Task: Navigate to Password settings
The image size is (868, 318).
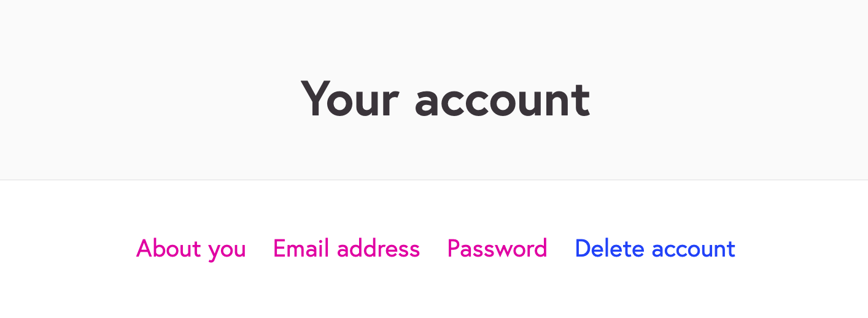Action: (x=497, y=249)
